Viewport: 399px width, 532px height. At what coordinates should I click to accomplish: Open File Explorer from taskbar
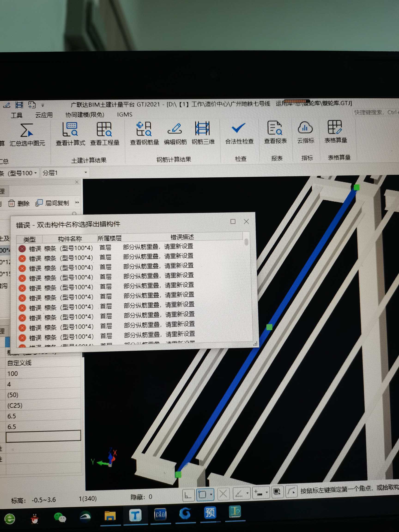point(110,516)
